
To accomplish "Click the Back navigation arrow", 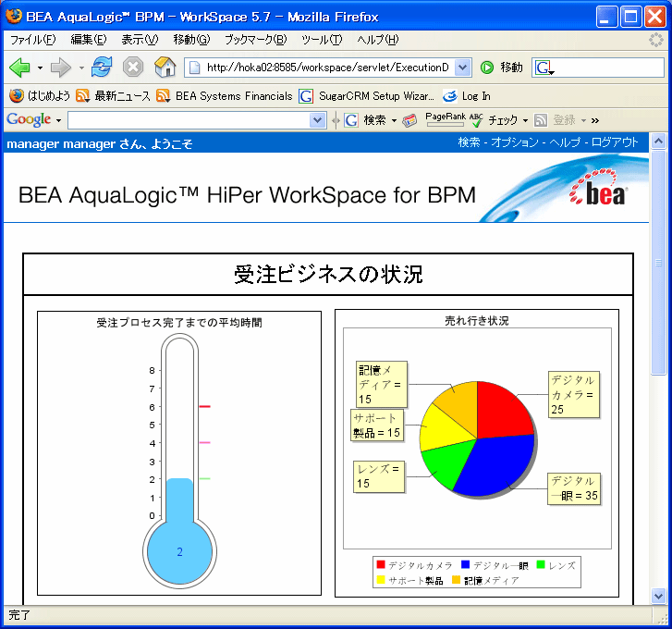I will [19, 68].
